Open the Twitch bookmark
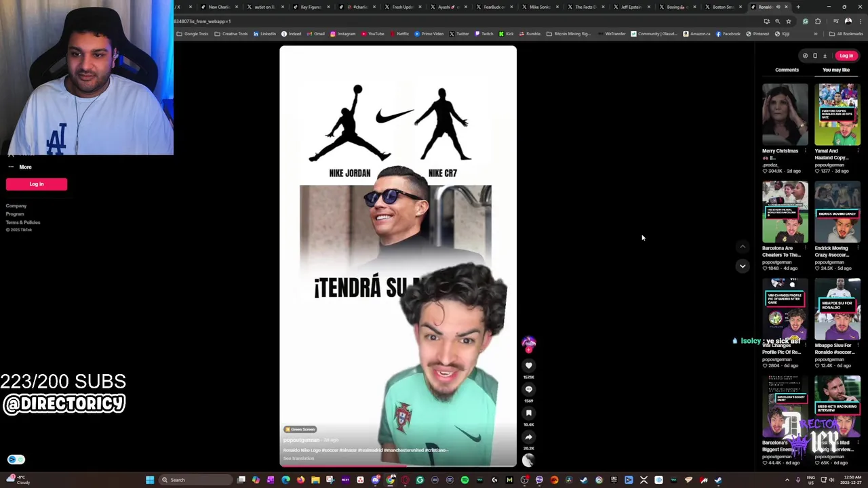Image resolution: width=868 pixels, height=488 pixels. pyautogui.click(x=484, y=34)
